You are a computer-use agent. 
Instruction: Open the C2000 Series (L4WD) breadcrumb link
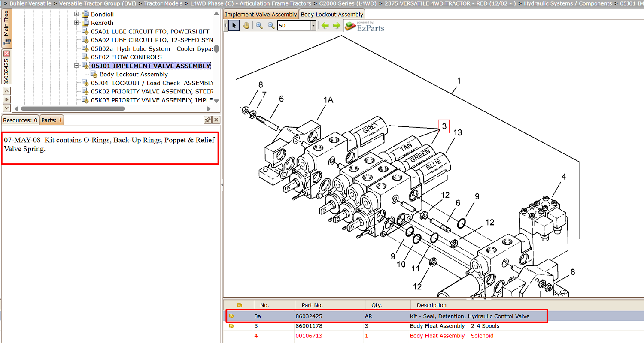coord(348,3)
